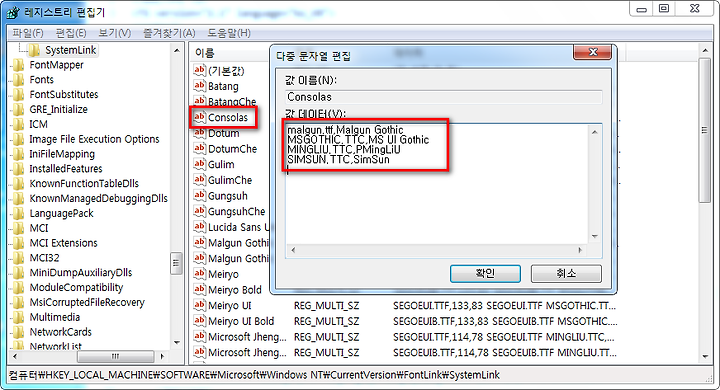This screenshot has width=720, height=390.
Task: Click the MCI Extensions key
Action: (x=63, y=243)
